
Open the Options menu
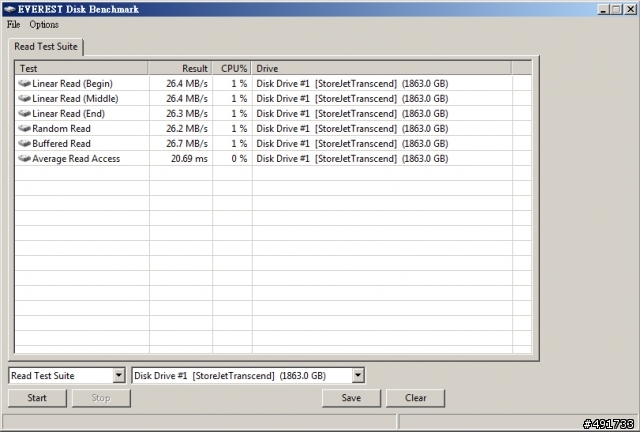(44, 24)
